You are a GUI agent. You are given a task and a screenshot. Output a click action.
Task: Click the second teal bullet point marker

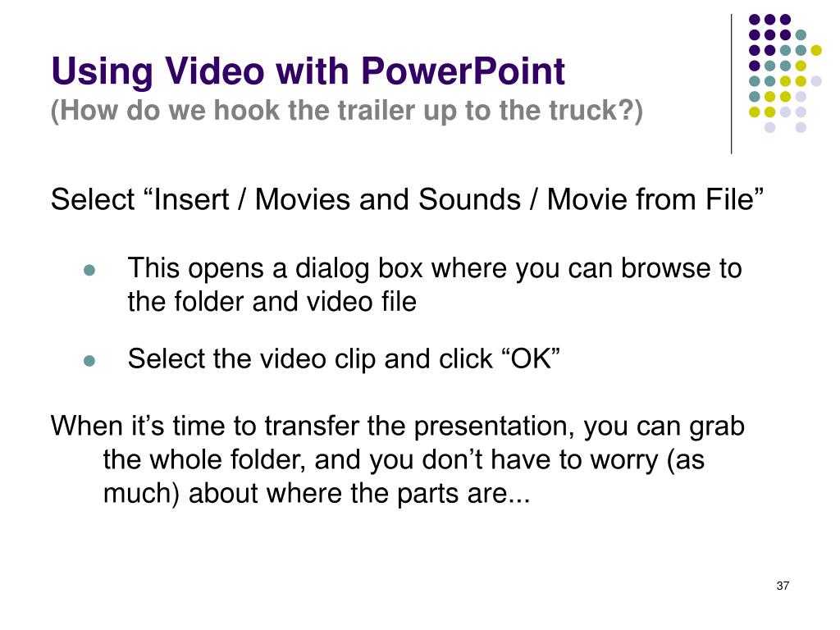click(x=89, y=361)
